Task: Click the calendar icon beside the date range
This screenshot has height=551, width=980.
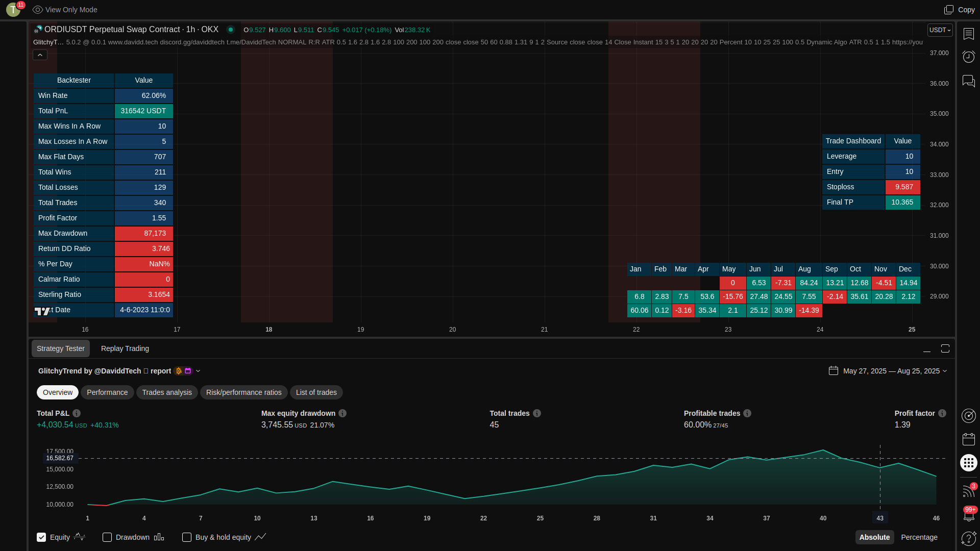Action: coord(834,371)
